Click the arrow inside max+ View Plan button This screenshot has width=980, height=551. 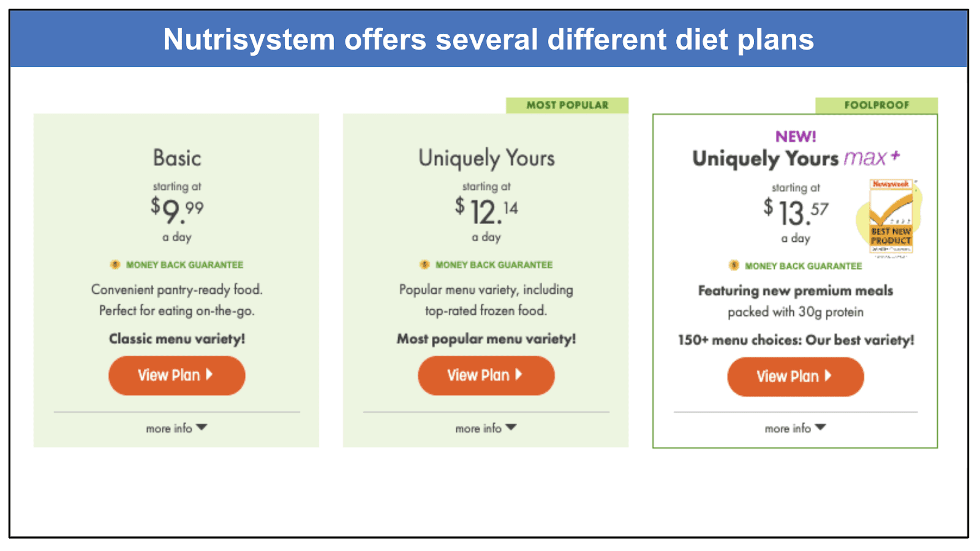(829, 377)
